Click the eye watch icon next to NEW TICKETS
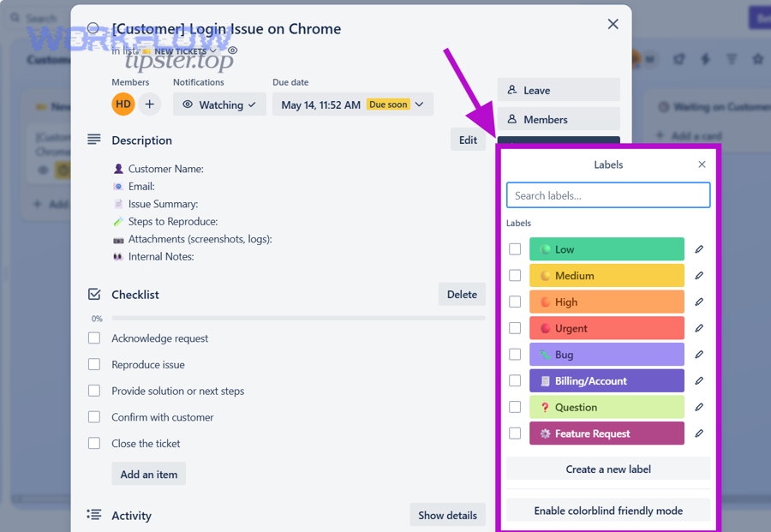The width and height of the screenshot is (771, 532). click(232, 51)
